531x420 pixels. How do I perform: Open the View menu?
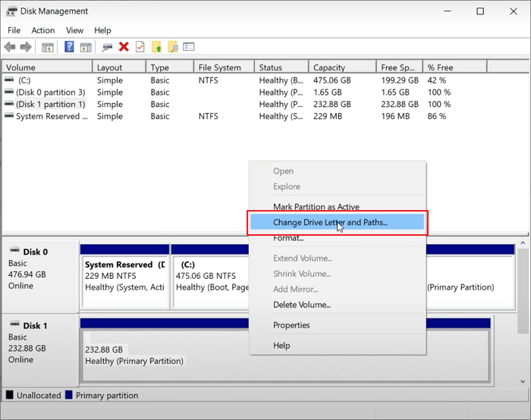click(74, 30)
